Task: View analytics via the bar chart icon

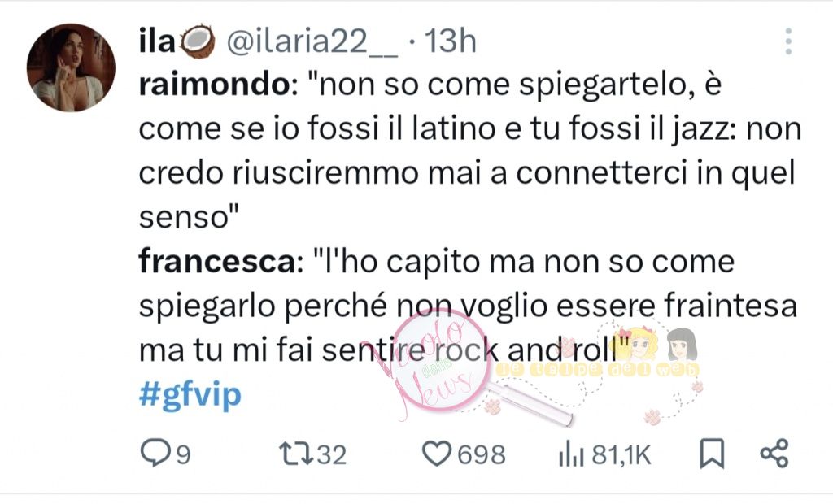Action: point(572,454)
